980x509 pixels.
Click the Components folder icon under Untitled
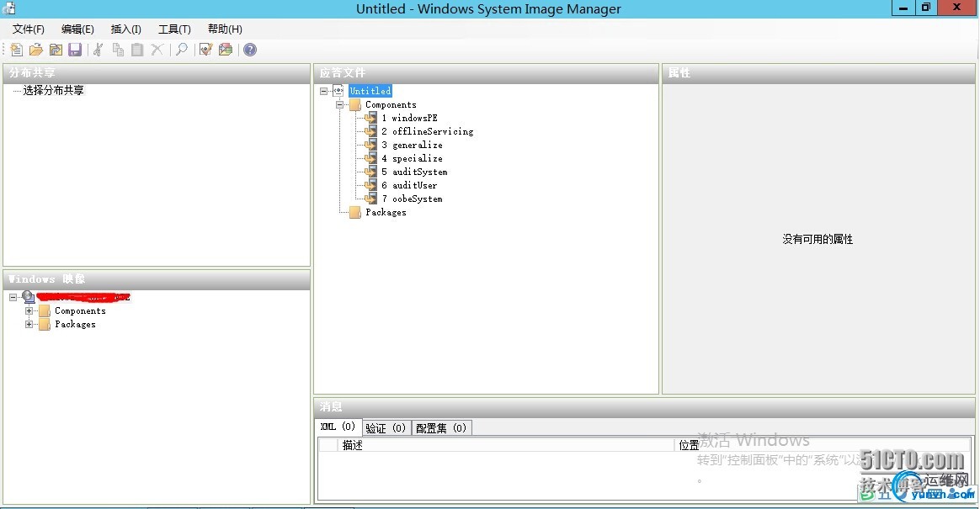pyautogui.click(x=355, y=105)
